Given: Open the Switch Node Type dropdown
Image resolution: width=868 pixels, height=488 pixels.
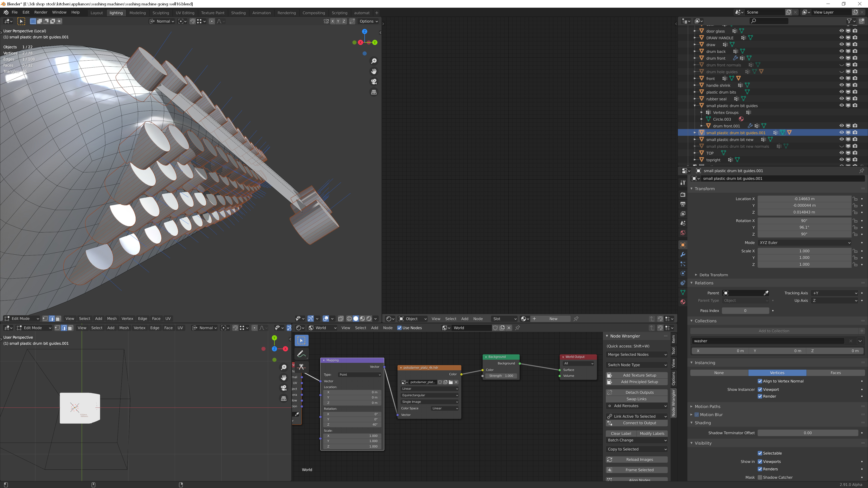Looking at the screenshot, I should click(x=637, y=365).
